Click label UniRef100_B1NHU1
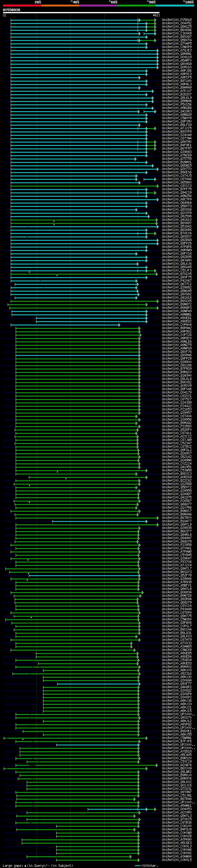The height and width of the screenshot is (868, 197). coord(177,162)
